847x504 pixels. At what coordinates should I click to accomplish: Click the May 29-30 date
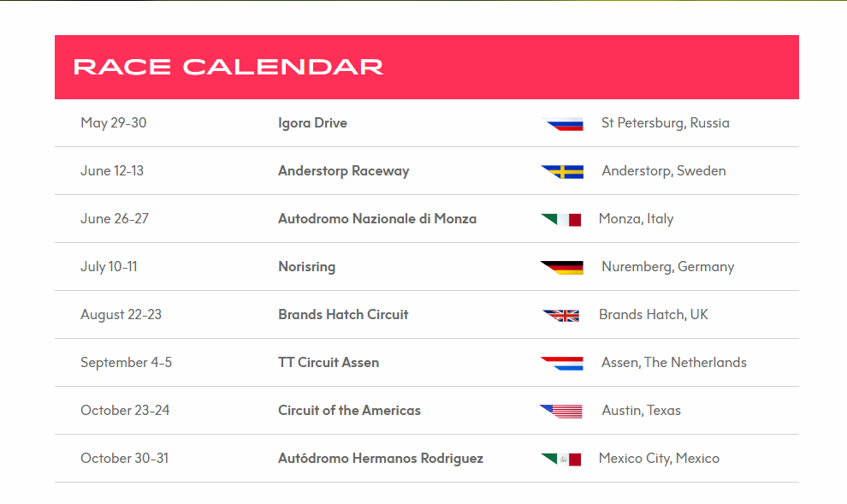point(114,123)
